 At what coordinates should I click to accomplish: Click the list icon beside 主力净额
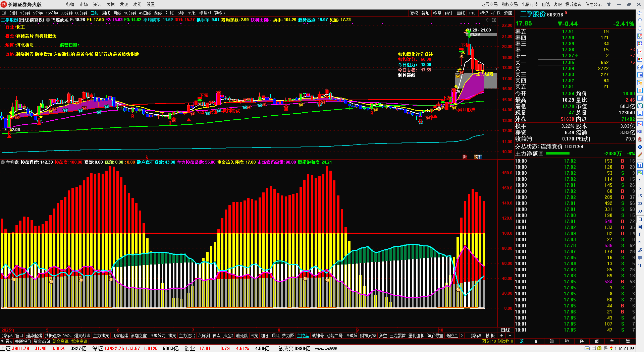pos(541,154)
